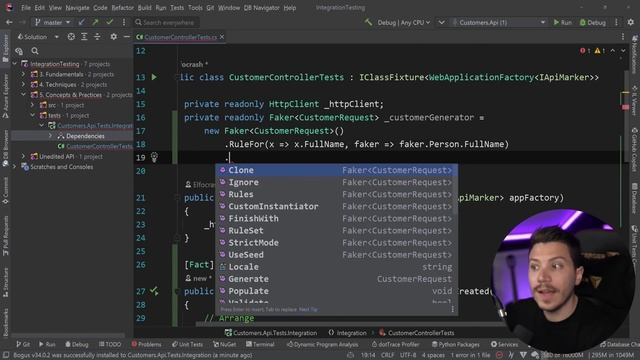Expand the Unedited API folder
This screenshot has width=640, height=360.
click(24, 156)
